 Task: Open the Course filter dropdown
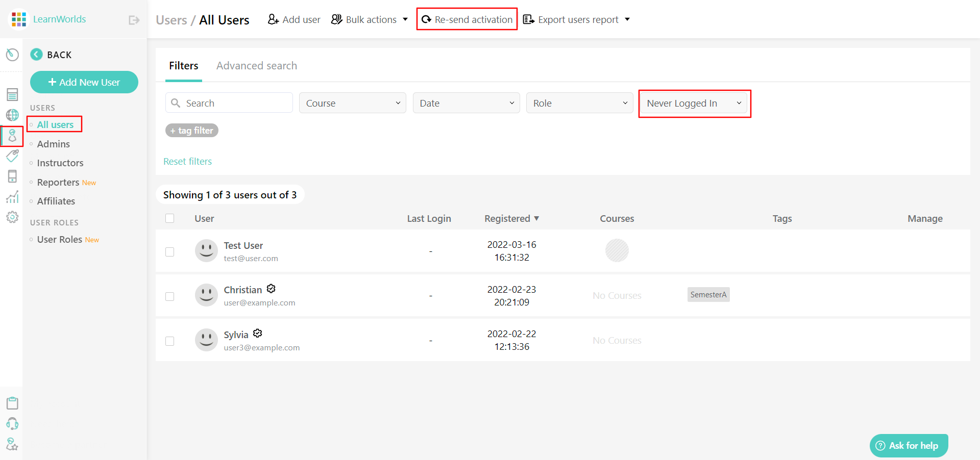pyautogui.click(x=352, y=103)
